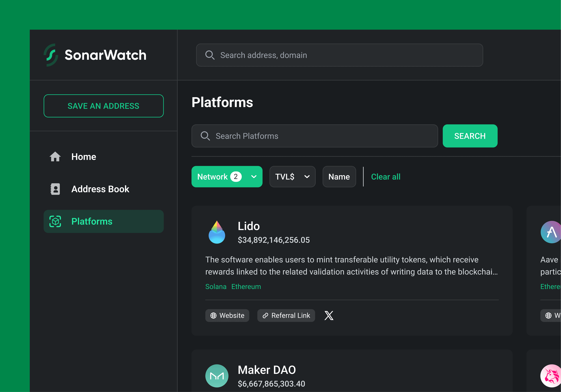Click the Maker DAO platform name
This screenshot has height=392, width=561.
point(267,370)
